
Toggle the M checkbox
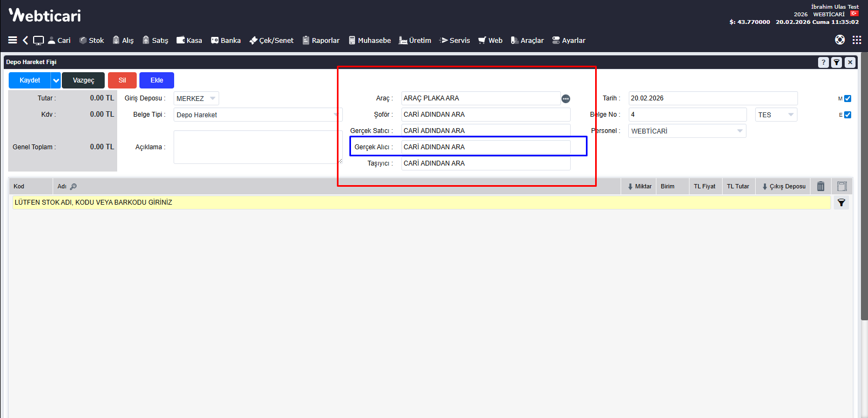click(x=848, y=99)
